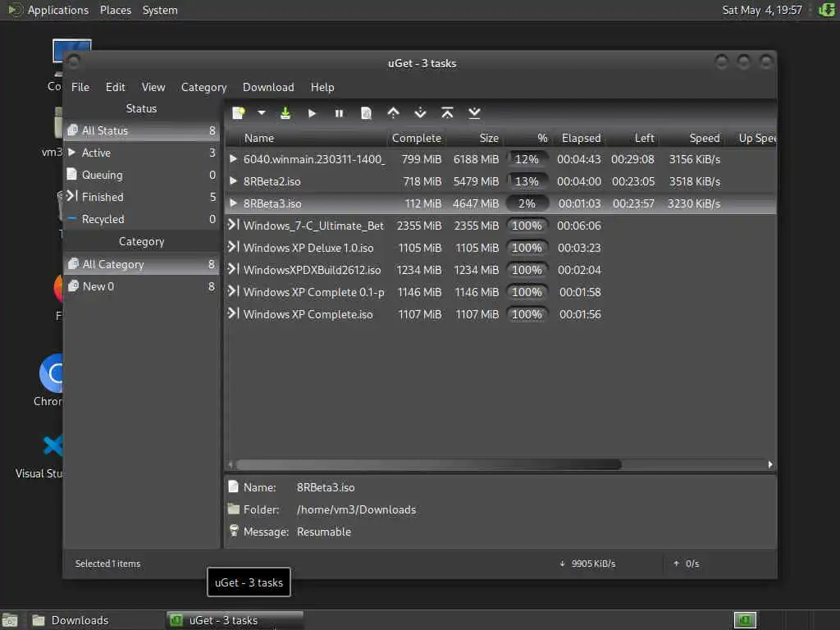Open the Category menu
840x630 pixels.
click(203, 87)
